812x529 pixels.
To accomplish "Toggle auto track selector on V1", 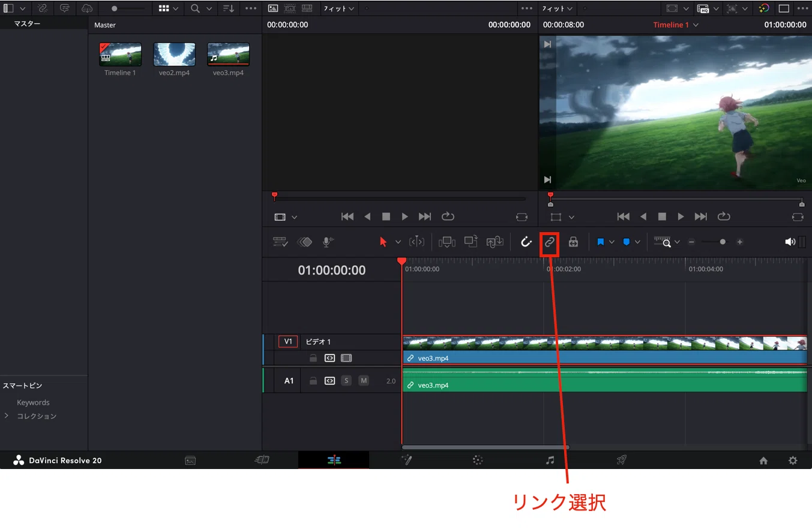I will (329, 358).
